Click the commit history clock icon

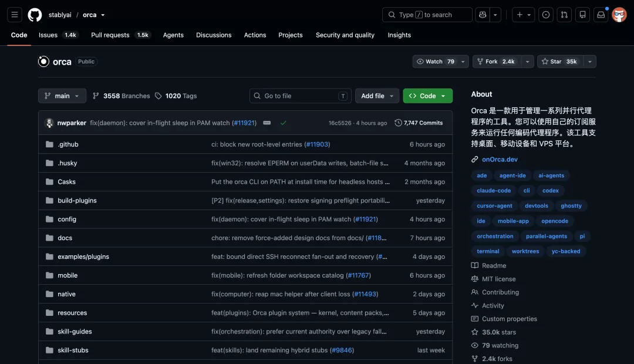click(x=398, y=123)
